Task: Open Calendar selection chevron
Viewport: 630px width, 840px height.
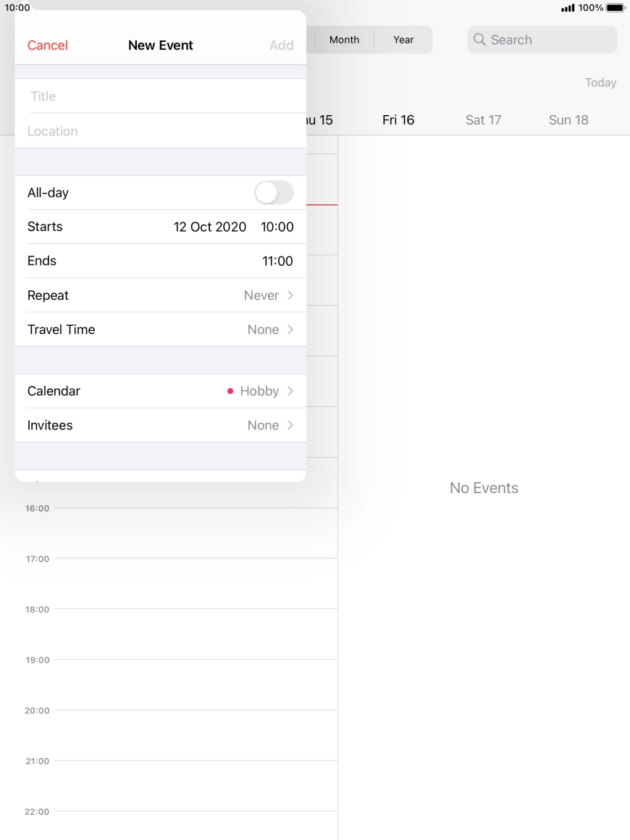Action: tap(290, 391)
